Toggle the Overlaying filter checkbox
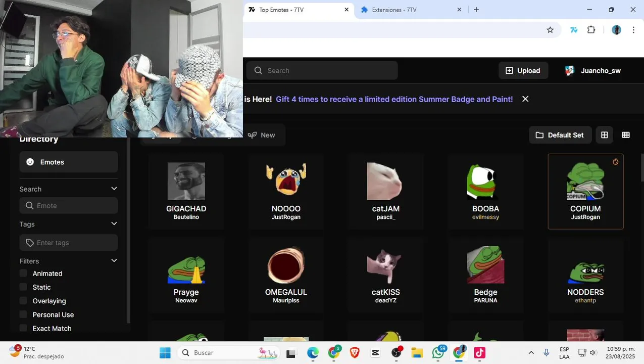Viewport: 644px width, 364px height. click(x=23, y=301)
